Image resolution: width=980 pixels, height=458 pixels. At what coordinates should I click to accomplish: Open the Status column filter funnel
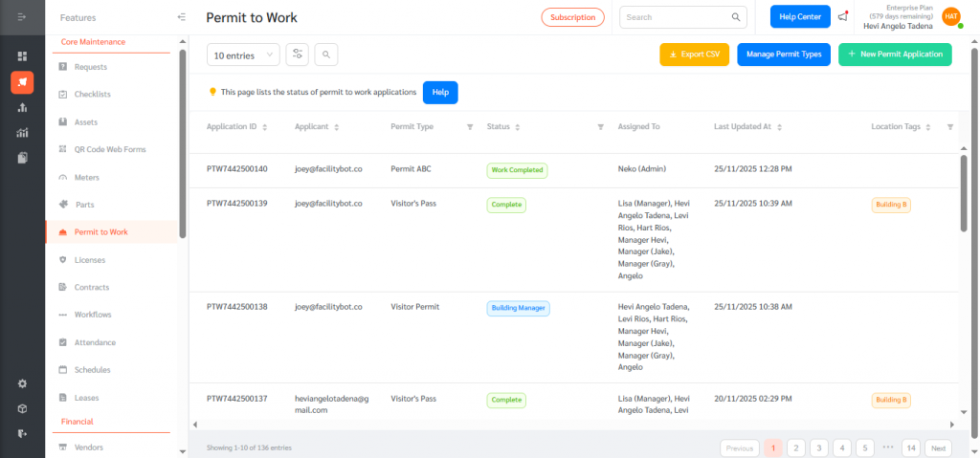coord(600,126)
